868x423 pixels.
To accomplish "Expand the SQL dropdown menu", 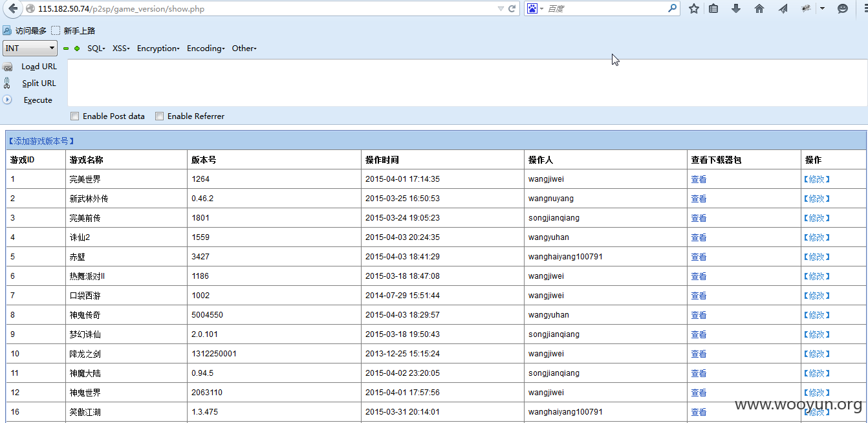I will tap(96, 49).
